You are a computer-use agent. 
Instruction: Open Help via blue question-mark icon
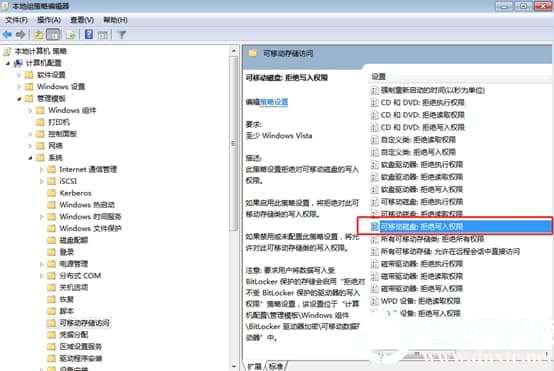coord(89,35)
